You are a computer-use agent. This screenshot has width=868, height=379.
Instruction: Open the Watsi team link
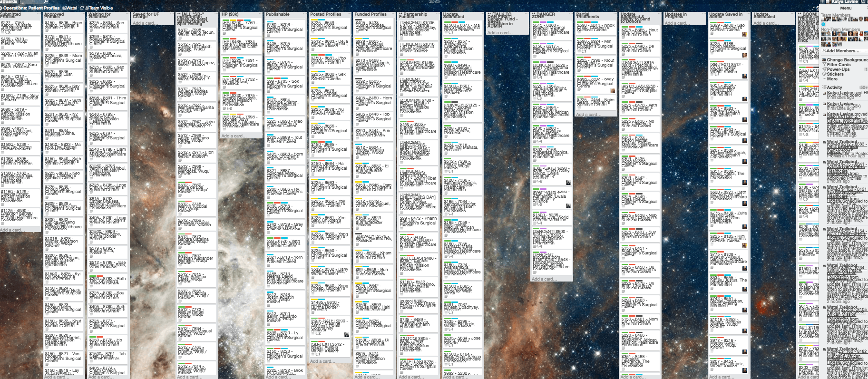pos(70,8)
